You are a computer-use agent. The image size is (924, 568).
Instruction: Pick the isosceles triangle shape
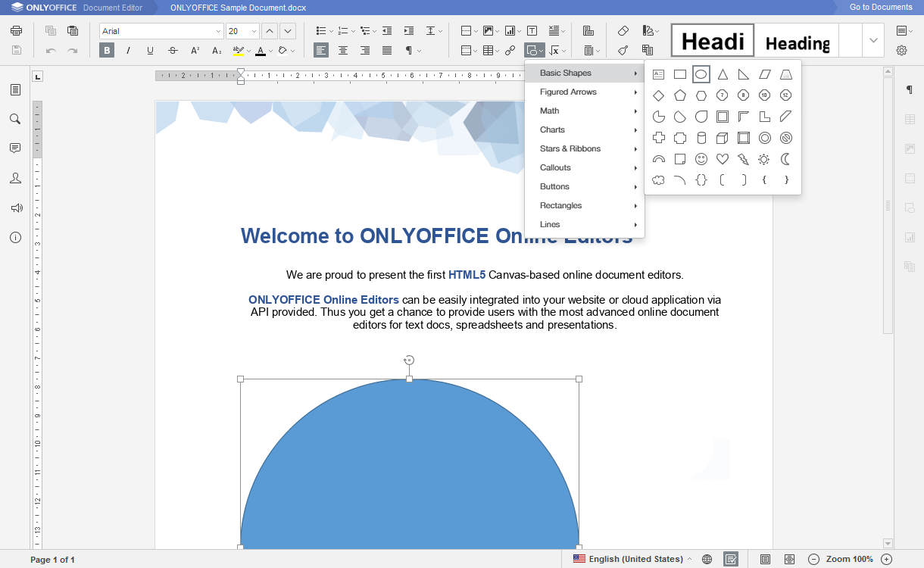[723, 74]
